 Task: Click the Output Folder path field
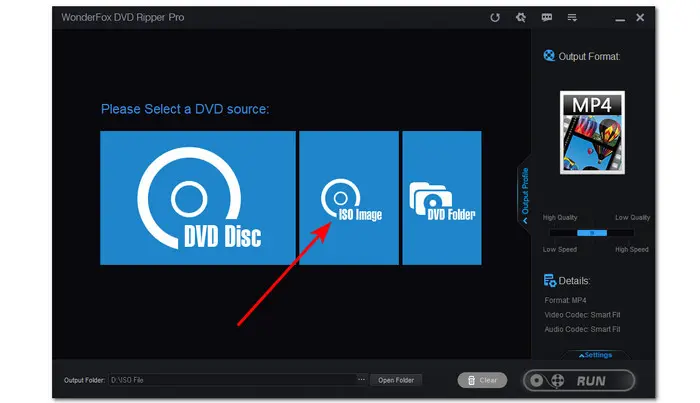click(x=232, y=380)
